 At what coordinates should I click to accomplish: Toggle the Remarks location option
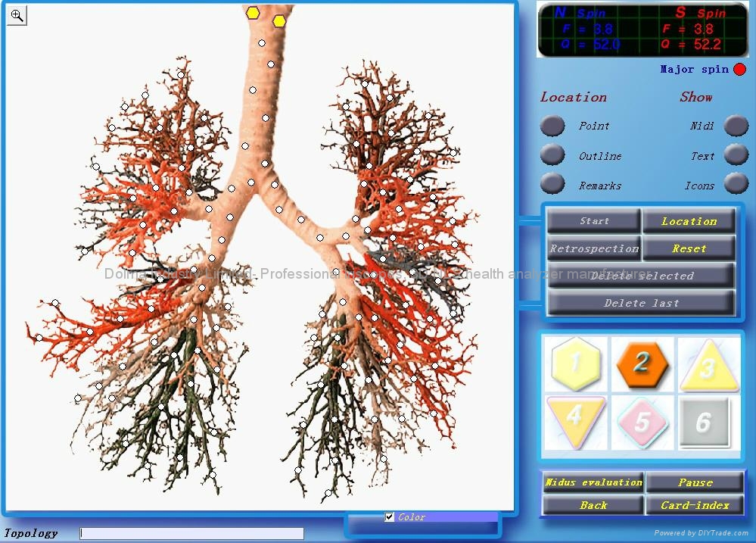(552, 184)
